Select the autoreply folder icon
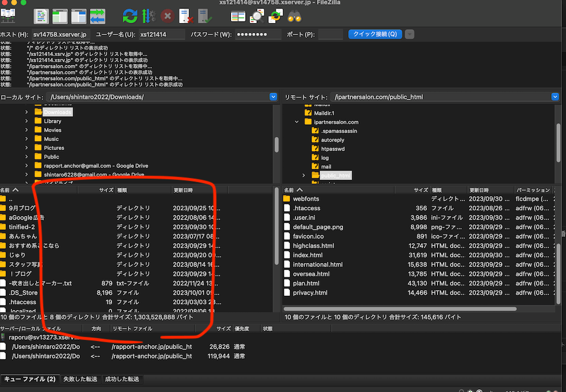This screenshot has width=566, height=392. pyautogui.click(x=315, y=140)
